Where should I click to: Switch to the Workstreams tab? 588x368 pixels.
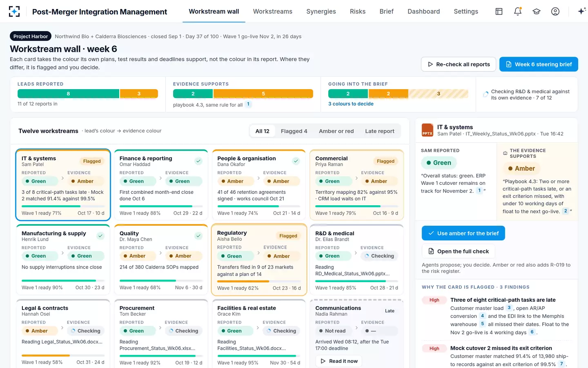pyautogui.click(x=273, y=11)
